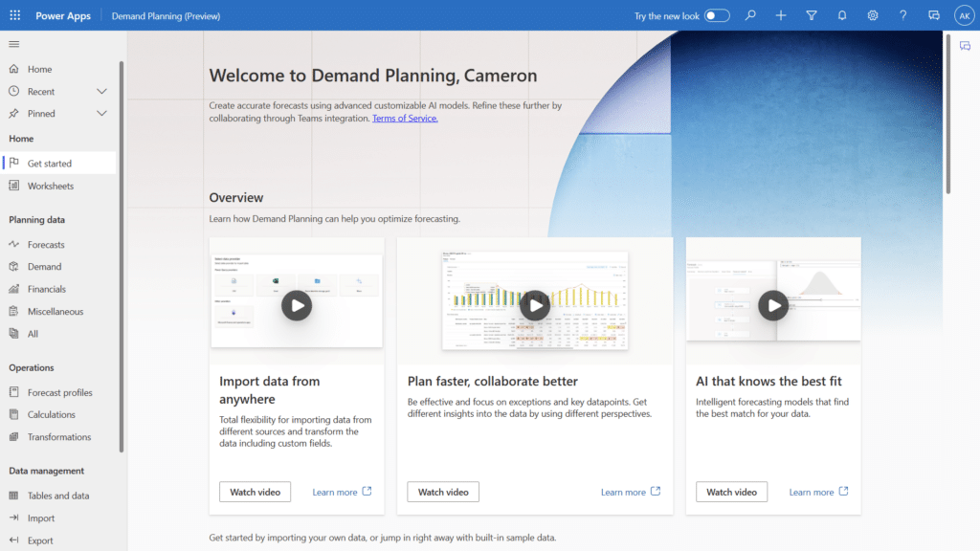
Task: Click the sidebar navigation scrollbar
Action: 122,256
